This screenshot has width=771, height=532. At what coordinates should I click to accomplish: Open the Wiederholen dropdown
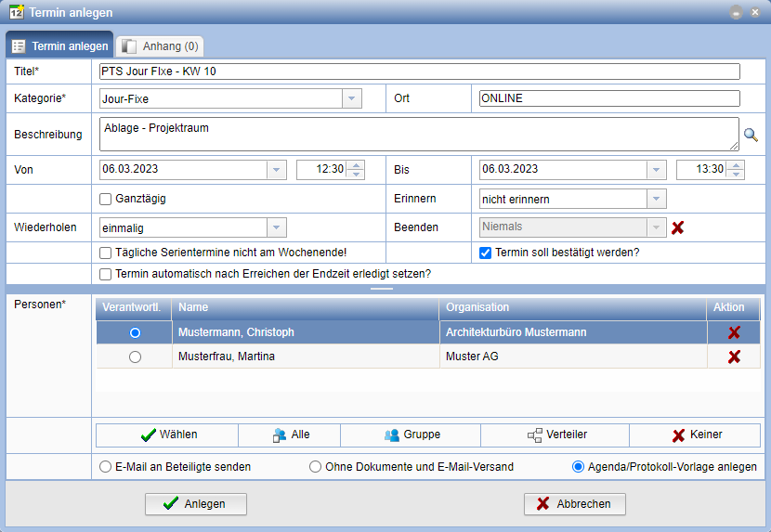coord(276,227)
